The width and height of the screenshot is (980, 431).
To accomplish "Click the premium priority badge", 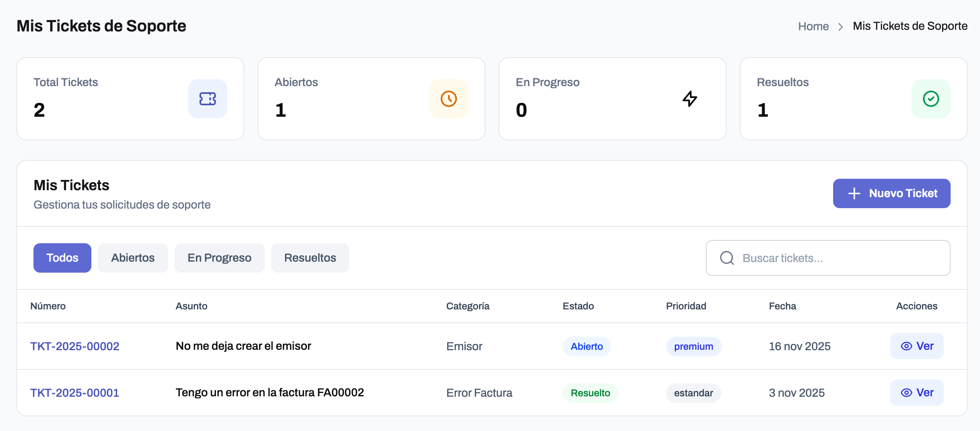I will pos(693,347).
